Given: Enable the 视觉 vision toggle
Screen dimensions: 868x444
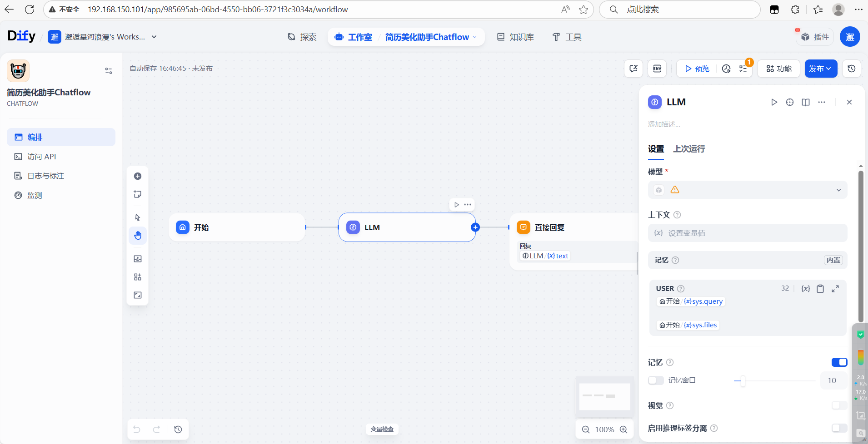Looking at the screenshot, I should 839,405.
